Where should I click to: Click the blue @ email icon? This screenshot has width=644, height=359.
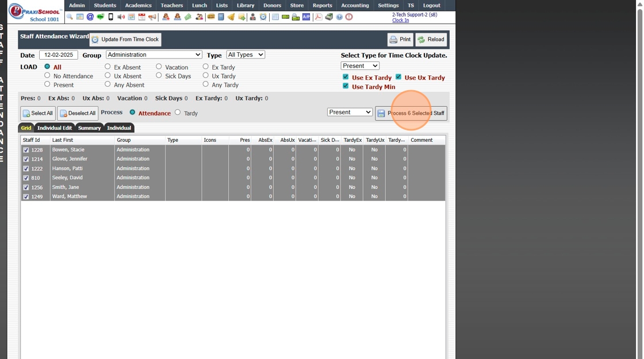pos(90,17)
